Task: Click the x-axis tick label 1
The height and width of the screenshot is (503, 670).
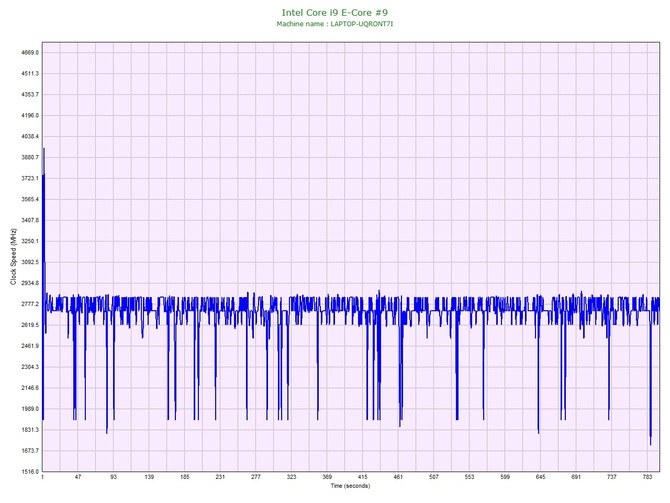Action: click(42, 477)
